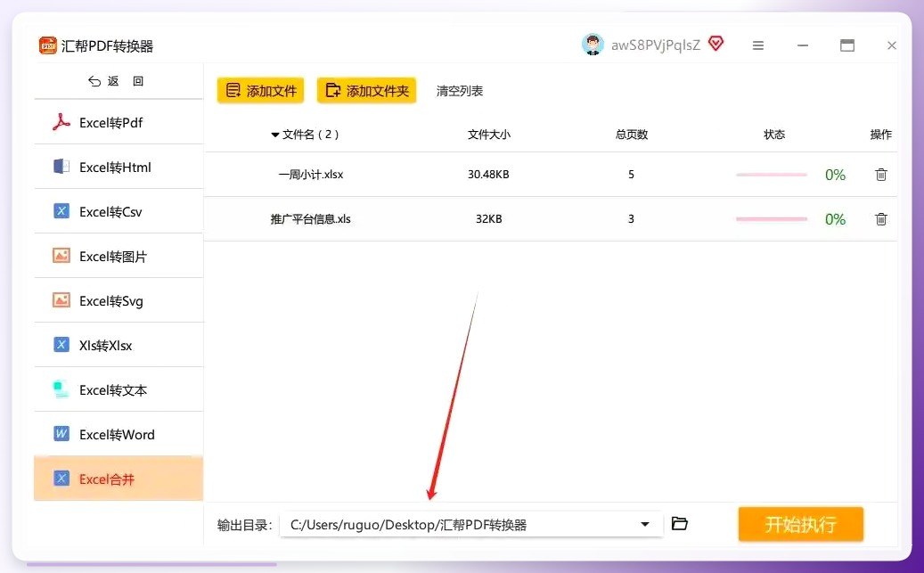Open output folder browse icon
This screenshot has height=573, width=924.
pyautogui.click(x=680, y=523)
